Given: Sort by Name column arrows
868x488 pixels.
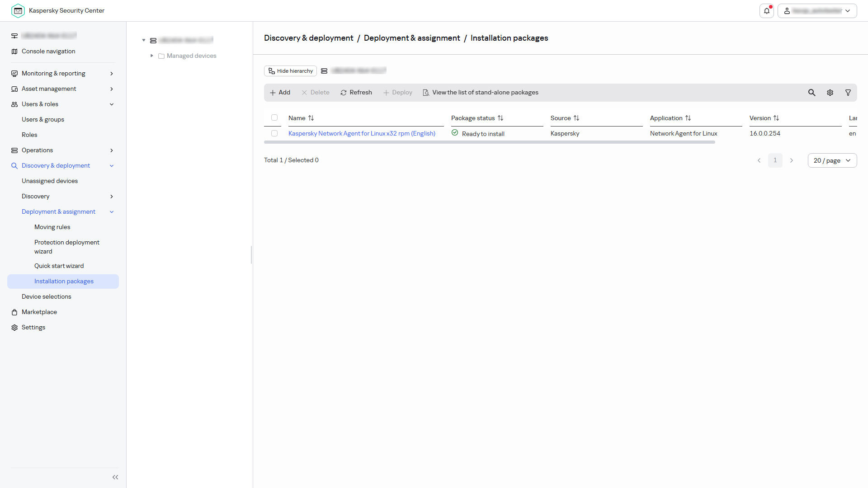Looking at the screenshot, I should [311, 118].
